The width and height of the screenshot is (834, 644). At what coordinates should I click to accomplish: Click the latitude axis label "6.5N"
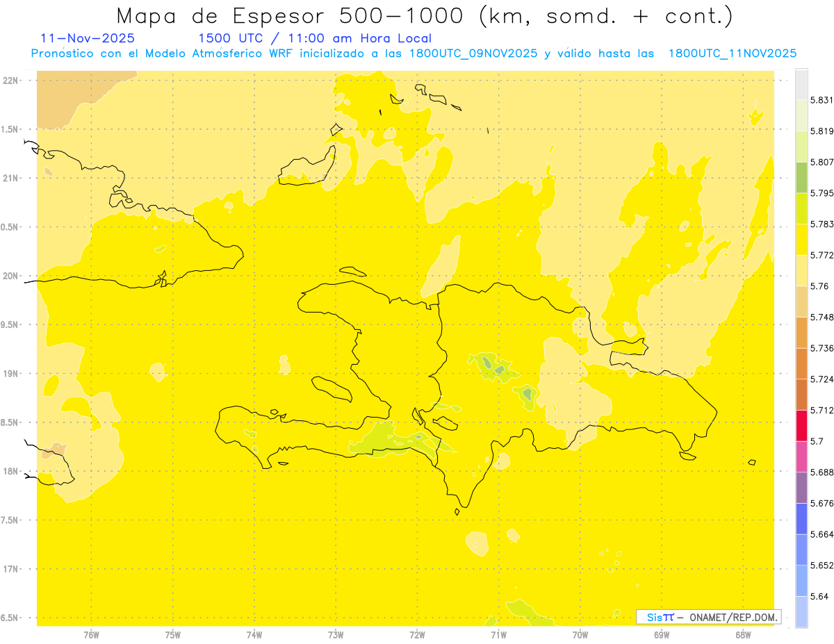click(10, 618)
